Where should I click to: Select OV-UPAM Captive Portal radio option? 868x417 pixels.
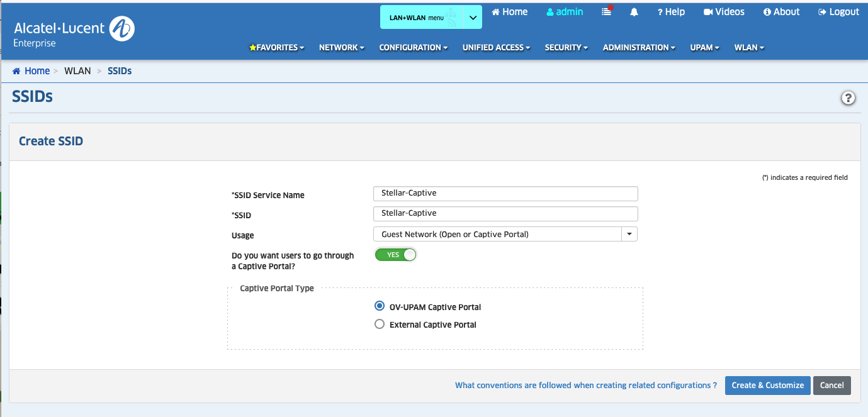pos(380,306)
